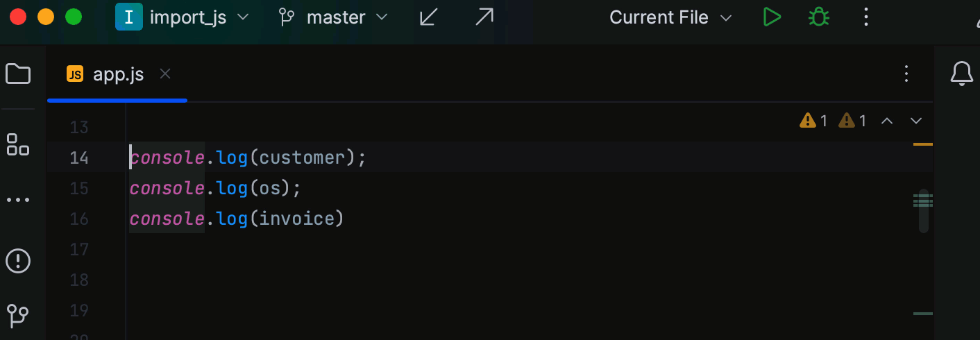Jump to the next highlighted problem
The height and width of the screenshot is (340, 980).
tap(916, 121)
